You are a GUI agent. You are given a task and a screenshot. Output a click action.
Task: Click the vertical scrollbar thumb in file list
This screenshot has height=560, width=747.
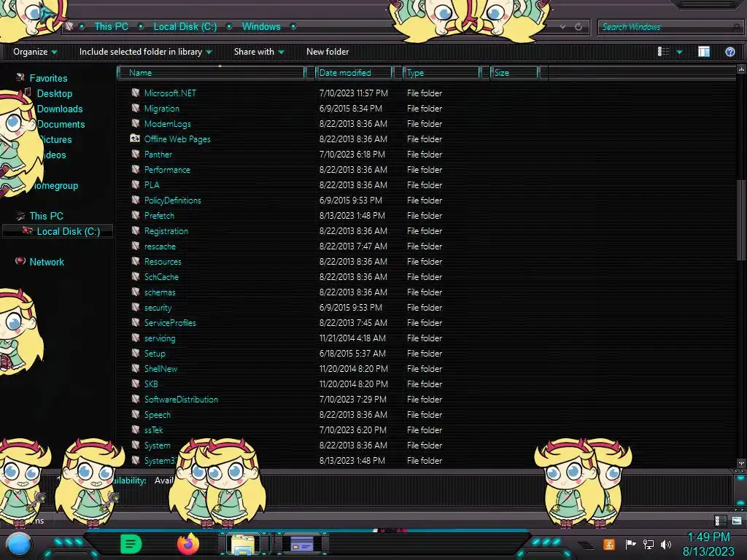pyautogui.click(x=741, y=220)
